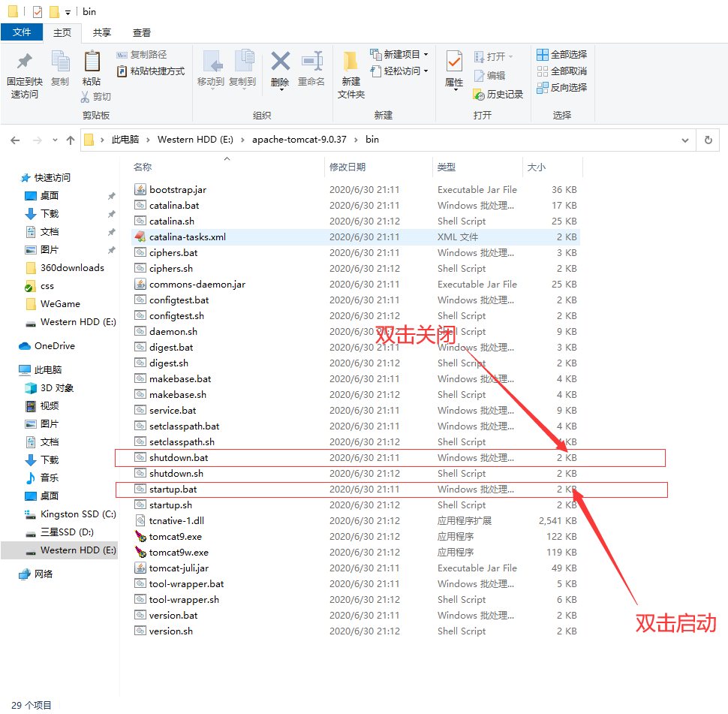This screenshot has width=728, height=714.
Task: Switch to the View (查看) ribbon tab
Action: pyautogui.click(x=141, y=32)
